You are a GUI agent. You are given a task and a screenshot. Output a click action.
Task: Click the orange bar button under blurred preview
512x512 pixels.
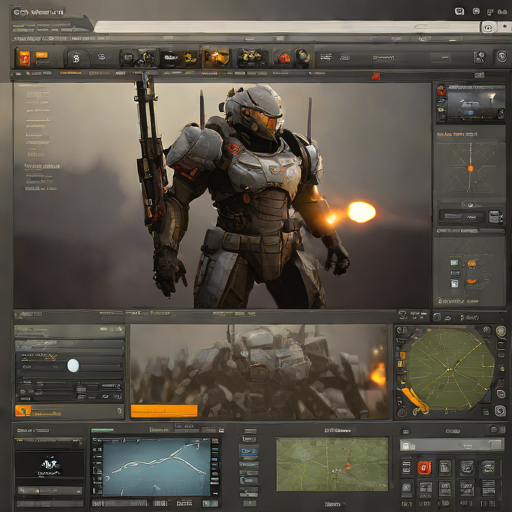coord(164,411)
